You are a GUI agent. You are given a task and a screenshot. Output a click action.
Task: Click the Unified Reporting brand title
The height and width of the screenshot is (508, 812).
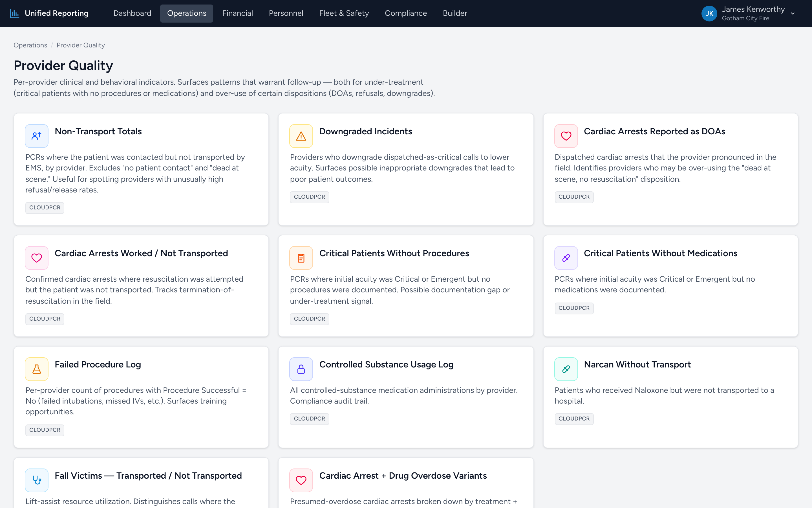(x=56, y=14)
